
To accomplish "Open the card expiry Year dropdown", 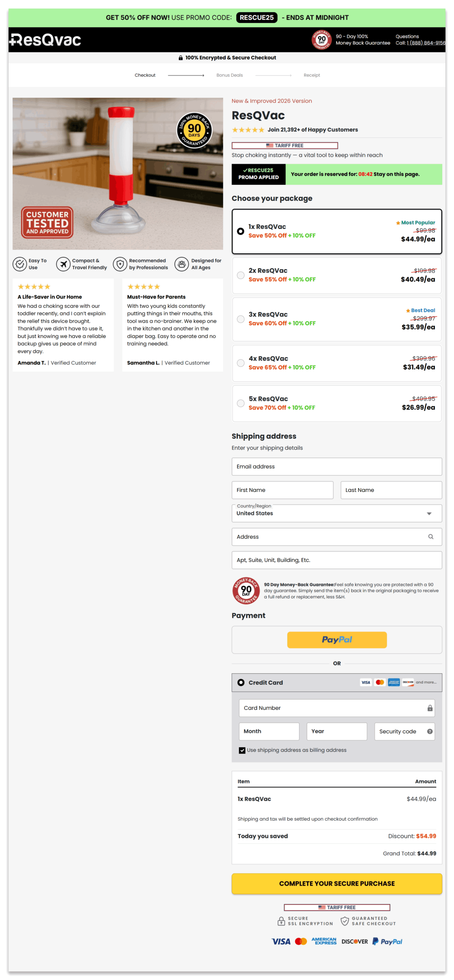I will point(337,732).
